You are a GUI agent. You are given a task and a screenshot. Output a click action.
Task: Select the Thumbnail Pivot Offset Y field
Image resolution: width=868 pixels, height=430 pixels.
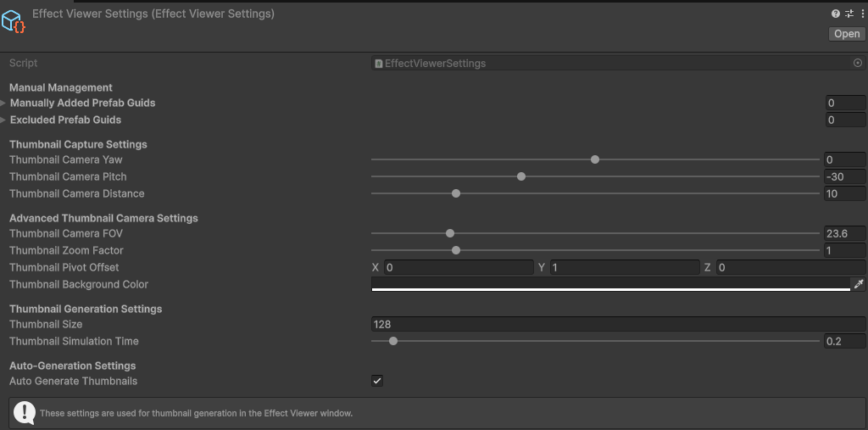(x=625, y=267)
